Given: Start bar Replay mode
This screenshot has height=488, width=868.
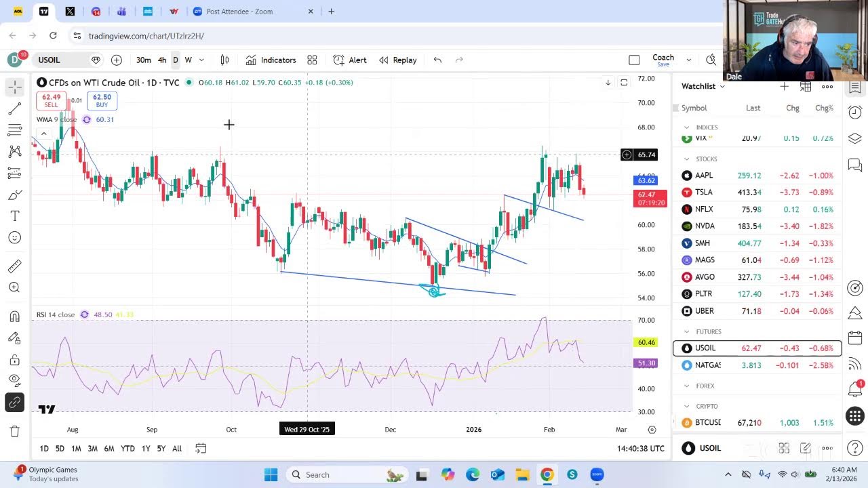Looking at the screenshot, I should tap(398, 60).
